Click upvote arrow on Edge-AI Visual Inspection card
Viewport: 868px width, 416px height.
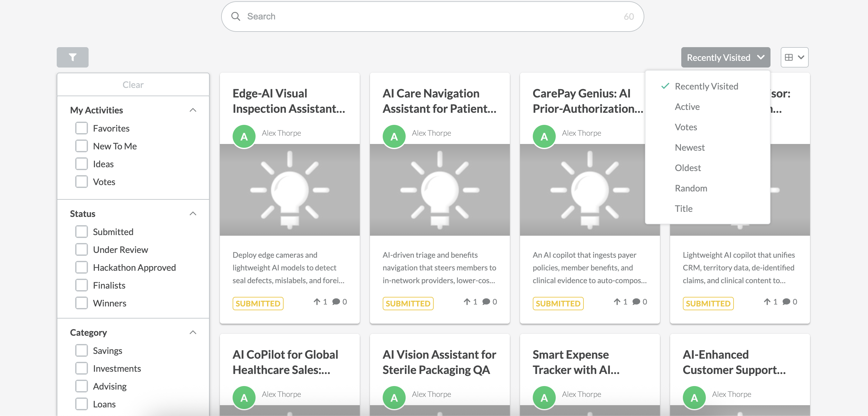317,301
